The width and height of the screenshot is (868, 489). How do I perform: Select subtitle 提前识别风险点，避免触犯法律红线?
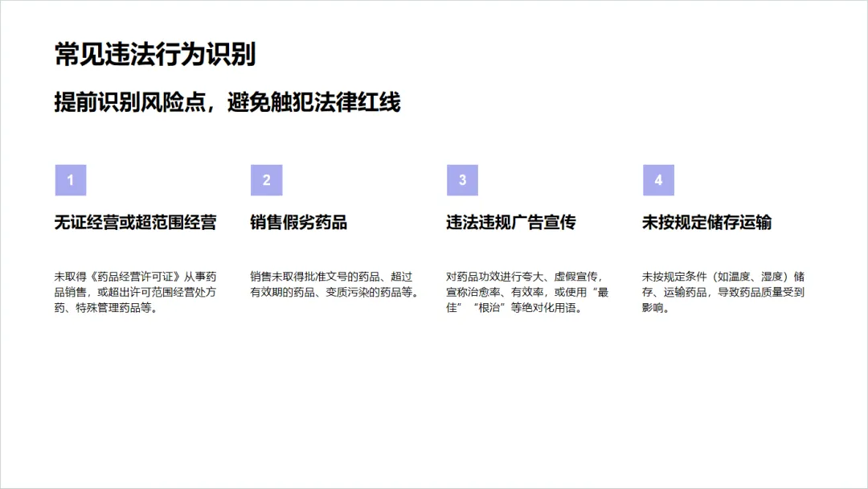coord(227,102)
